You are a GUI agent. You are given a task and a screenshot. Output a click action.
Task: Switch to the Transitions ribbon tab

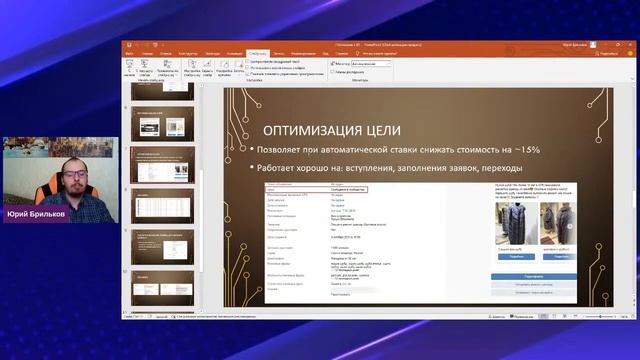pyautogui.click(x=212, y=53)
